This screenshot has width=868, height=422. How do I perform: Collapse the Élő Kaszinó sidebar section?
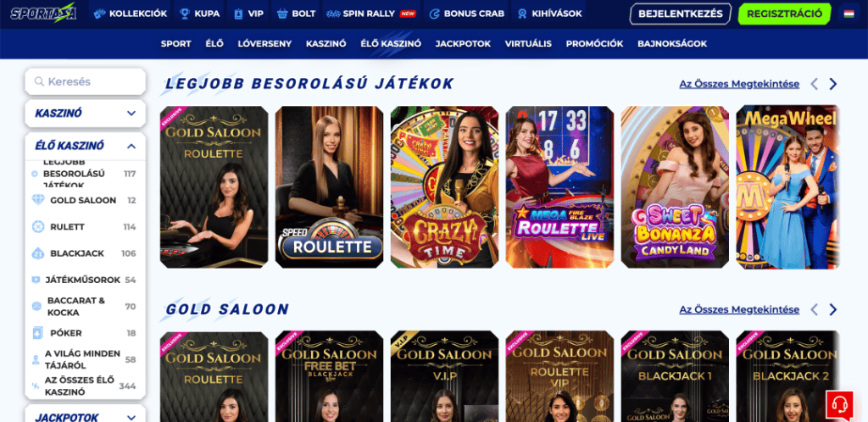pyautogui.click(x=86, y=146)
